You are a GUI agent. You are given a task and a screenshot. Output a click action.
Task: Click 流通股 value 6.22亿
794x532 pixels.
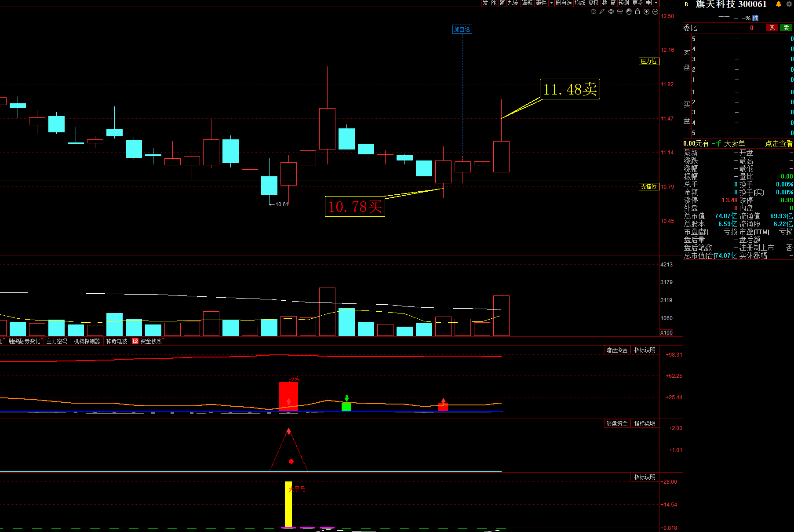click(783, 224)
